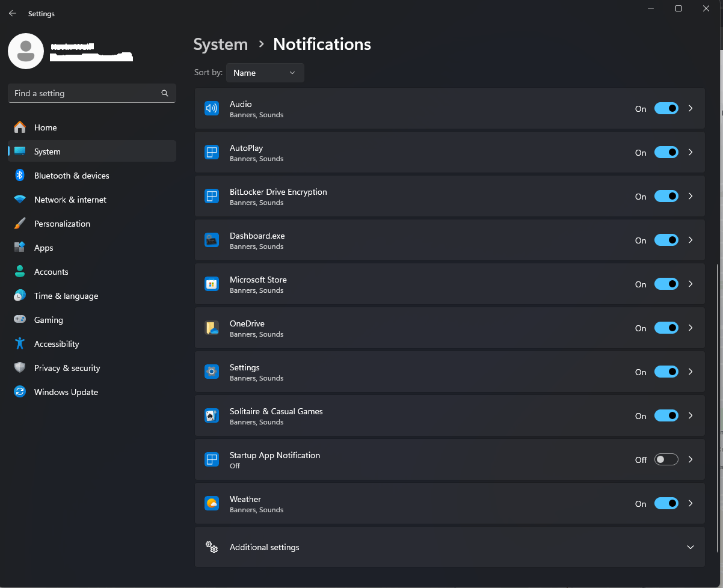Enable Startup App Notification toggle

pyautogui.click(x=666, y=459)
